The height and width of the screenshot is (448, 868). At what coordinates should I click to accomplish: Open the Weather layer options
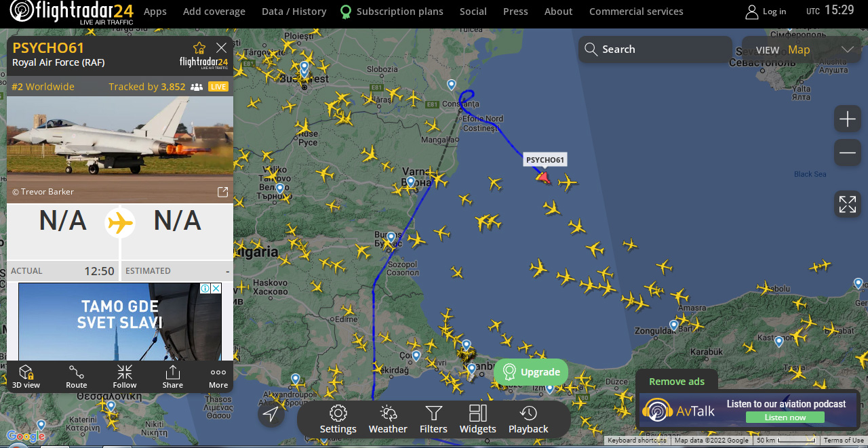[x=388, y=420]
